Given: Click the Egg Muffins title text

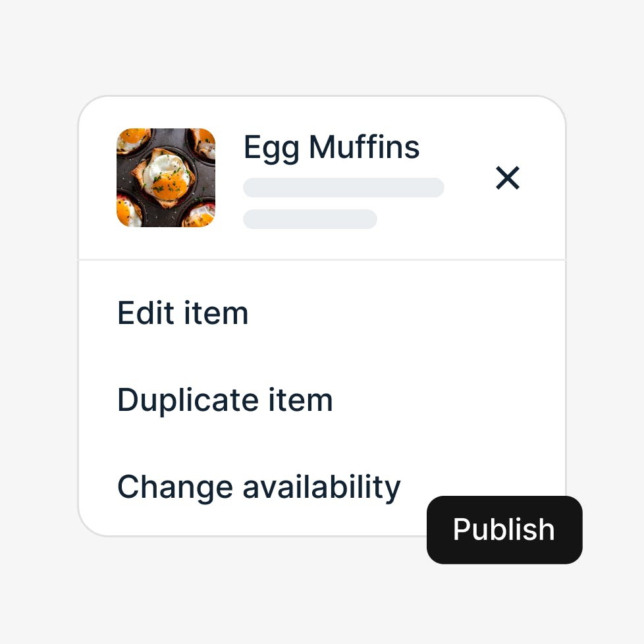Looking at the screenshot, I should pos(331,147).
